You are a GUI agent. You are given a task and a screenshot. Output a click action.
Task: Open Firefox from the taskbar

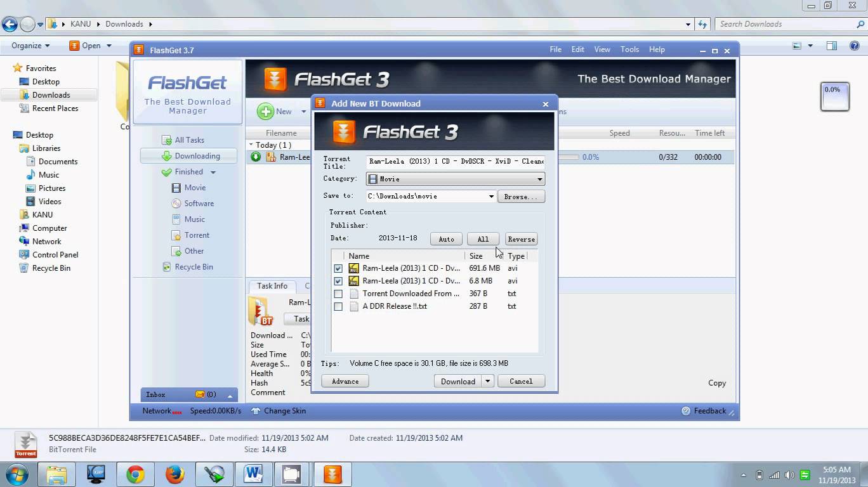point(174,474)
